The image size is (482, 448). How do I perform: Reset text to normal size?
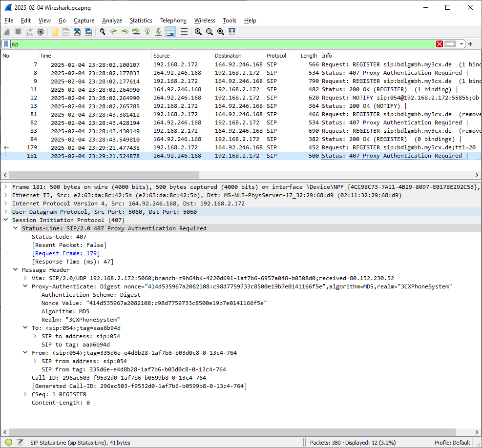[220, 32]
